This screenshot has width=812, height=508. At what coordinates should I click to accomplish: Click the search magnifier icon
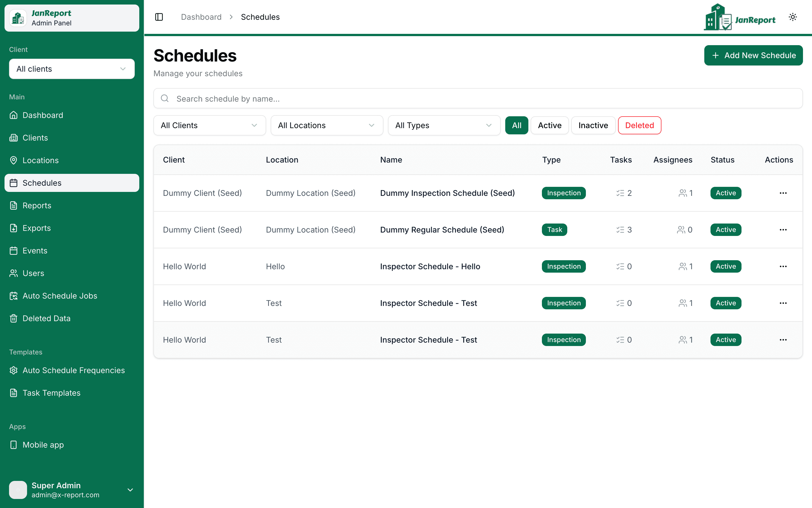coord(164,98)
